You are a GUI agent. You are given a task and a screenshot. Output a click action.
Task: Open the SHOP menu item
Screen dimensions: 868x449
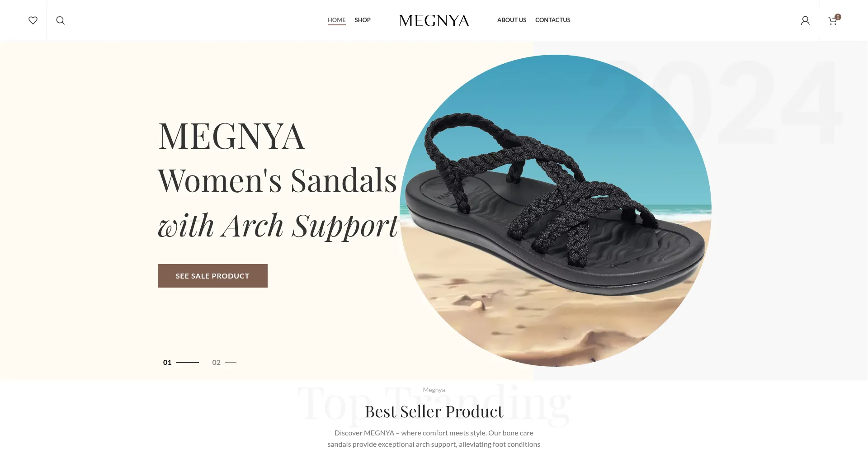(x=363, y=20)
